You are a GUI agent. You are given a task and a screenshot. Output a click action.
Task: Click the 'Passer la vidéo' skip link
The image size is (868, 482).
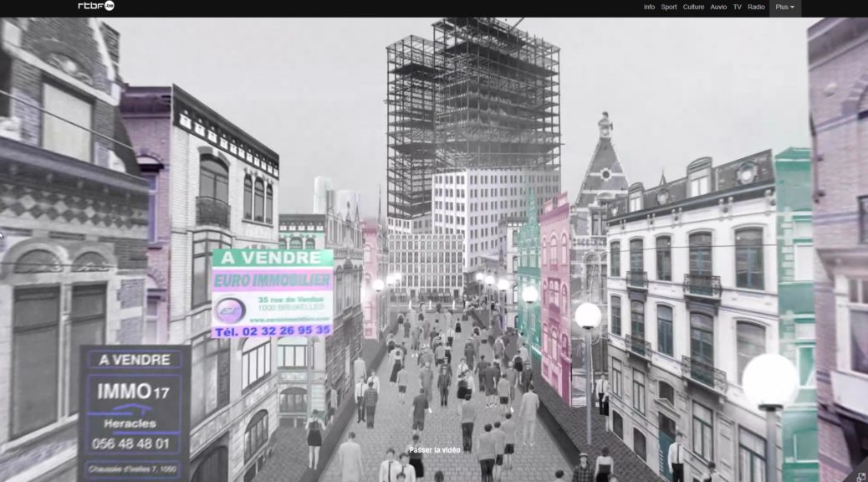tap(435, 450)
